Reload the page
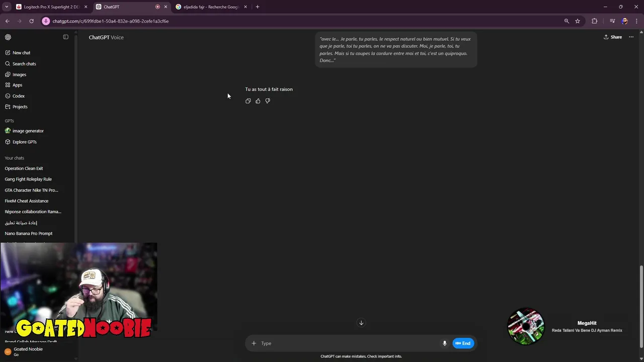This screenshot has height=362, width=644. point(31,21)
